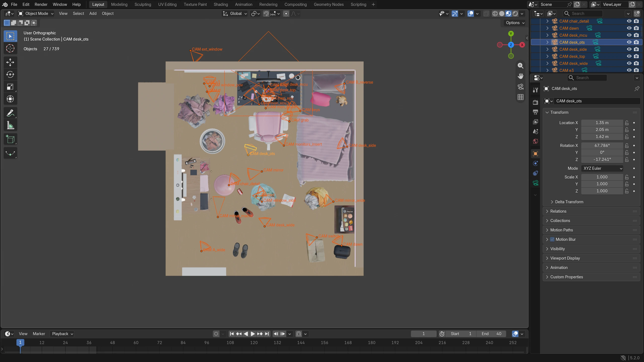The height and width of the screenshot is (362, 644).
Task: Click the Rotation Z value field
Action: point(602,160)
